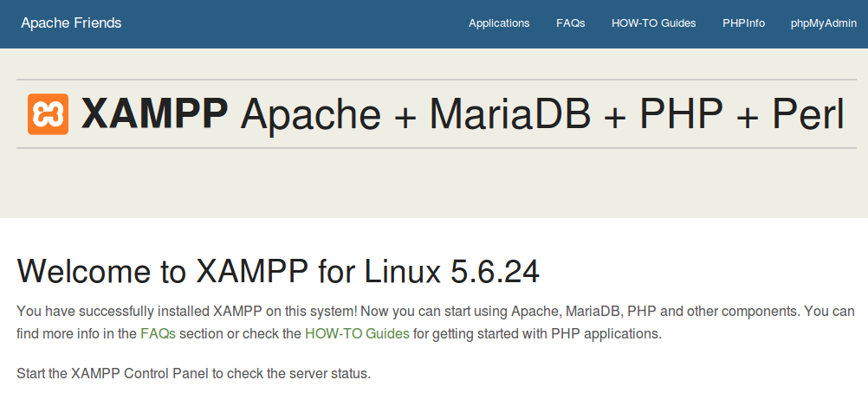Click the 'Start the XAMPP Control Panel' sentence
The width and height of the screenshot is (868, 393).
(x=193, y=374)
